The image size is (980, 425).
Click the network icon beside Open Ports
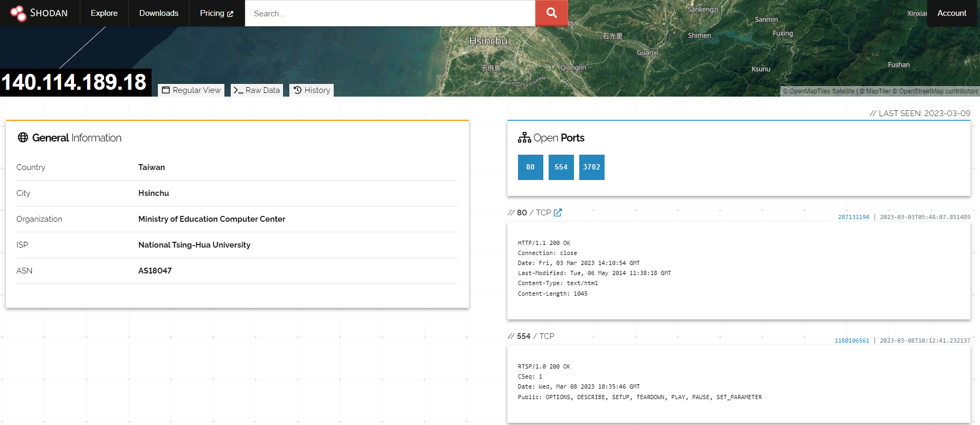point(524,137)
